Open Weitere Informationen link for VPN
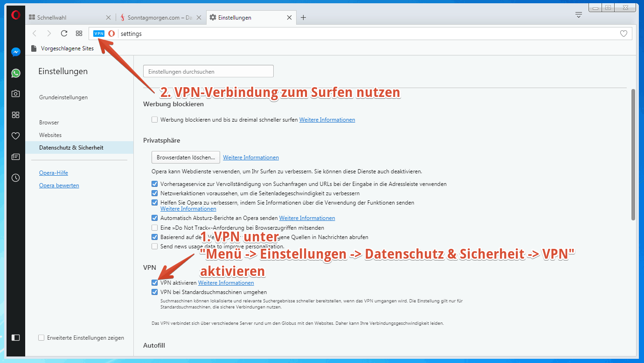The height and width of the screenshot is (363, 644). pos(226,283)
